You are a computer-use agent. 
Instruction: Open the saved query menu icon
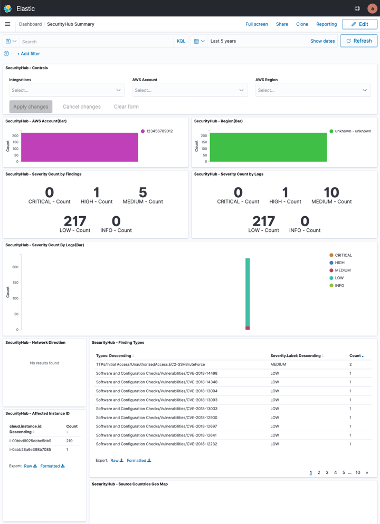[11, 41]
